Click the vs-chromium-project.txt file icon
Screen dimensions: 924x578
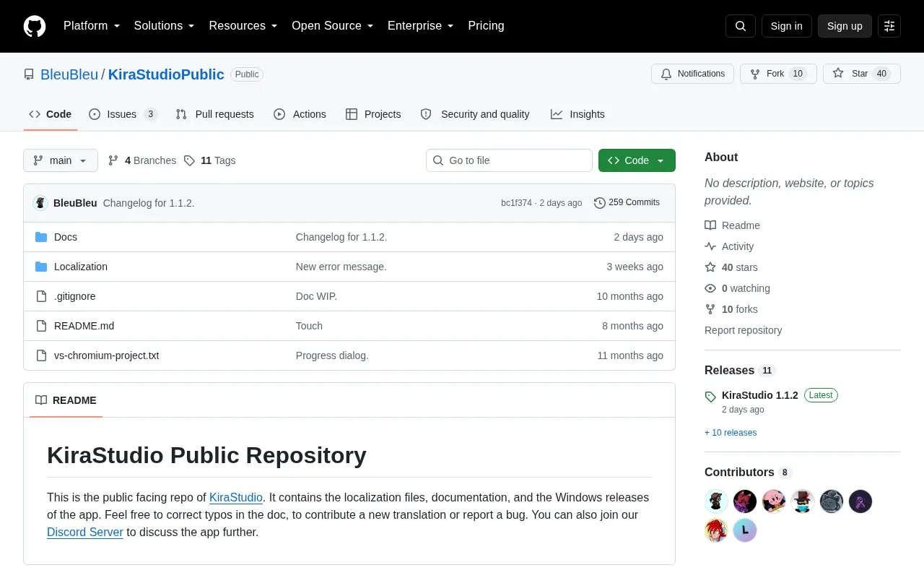click(x=41, y=355)
